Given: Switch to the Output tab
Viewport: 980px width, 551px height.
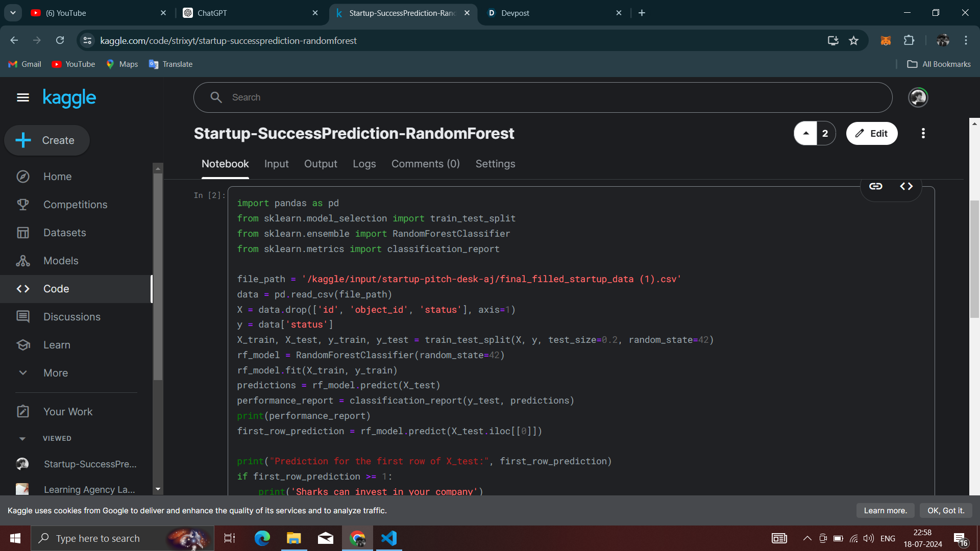Looking at the screenshot, I should [x=321, y=164].
